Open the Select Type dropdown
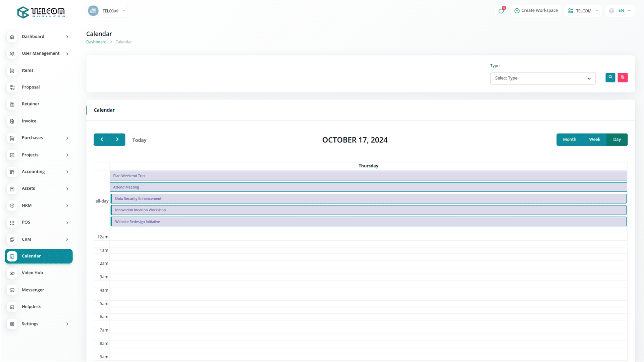The height and width of the screenshot is (362, 644). tap(542, 78)
